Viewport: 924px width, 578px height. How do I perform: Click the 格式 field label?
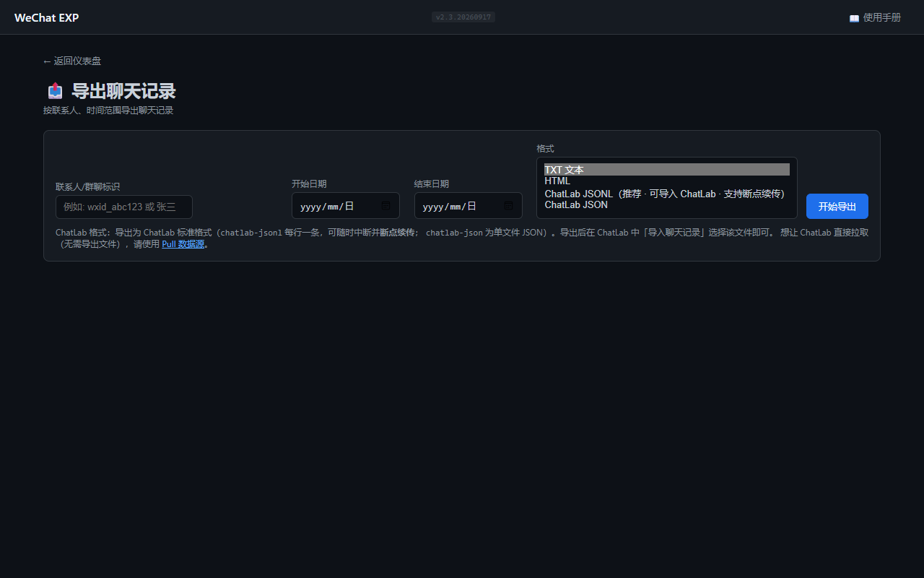(545, 148)
